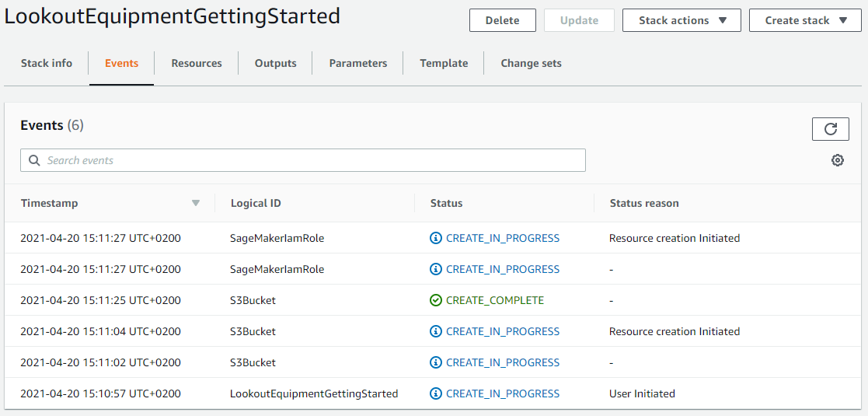Focus the Search events input field
Screen dimensions: 868x416
(x=303, y=161)
